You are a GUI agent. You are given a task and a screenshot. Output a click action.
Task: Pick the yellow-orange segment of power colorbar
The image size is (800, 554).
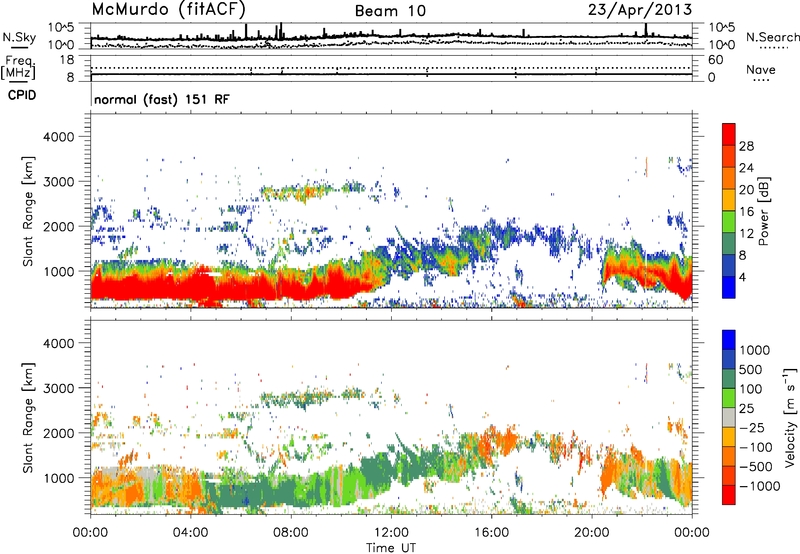(x=729, y=199)
